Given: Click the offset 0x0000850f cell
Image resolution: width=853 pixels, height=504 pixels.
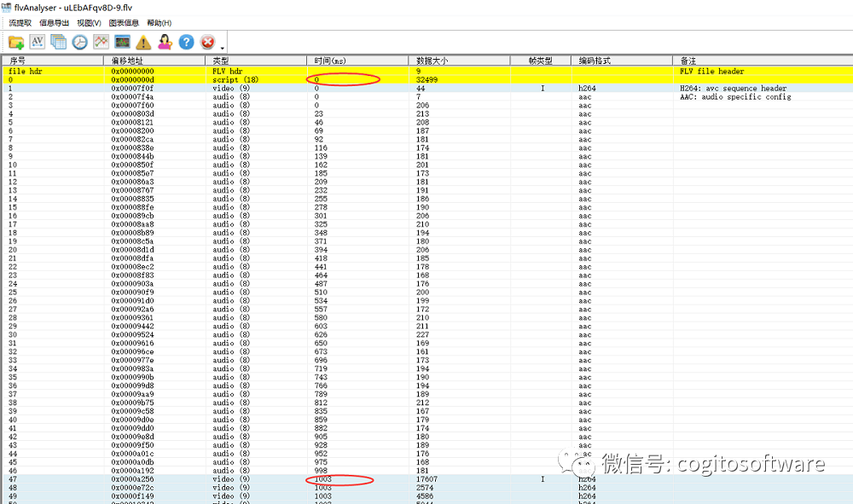Looking at the screenshot, I should (x=132, y=165).
